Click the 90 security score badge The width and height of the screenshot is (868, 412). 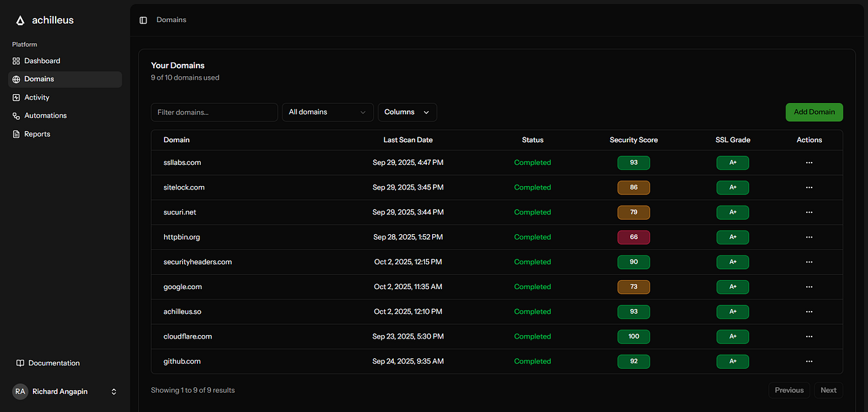(634, 262)
